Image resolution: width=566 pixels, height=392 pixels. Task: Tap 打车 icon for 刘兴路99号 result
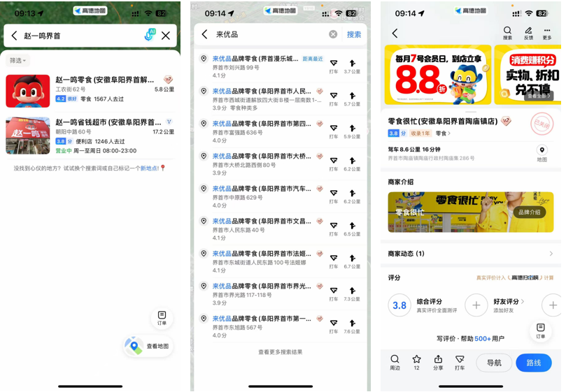[334, 66]
